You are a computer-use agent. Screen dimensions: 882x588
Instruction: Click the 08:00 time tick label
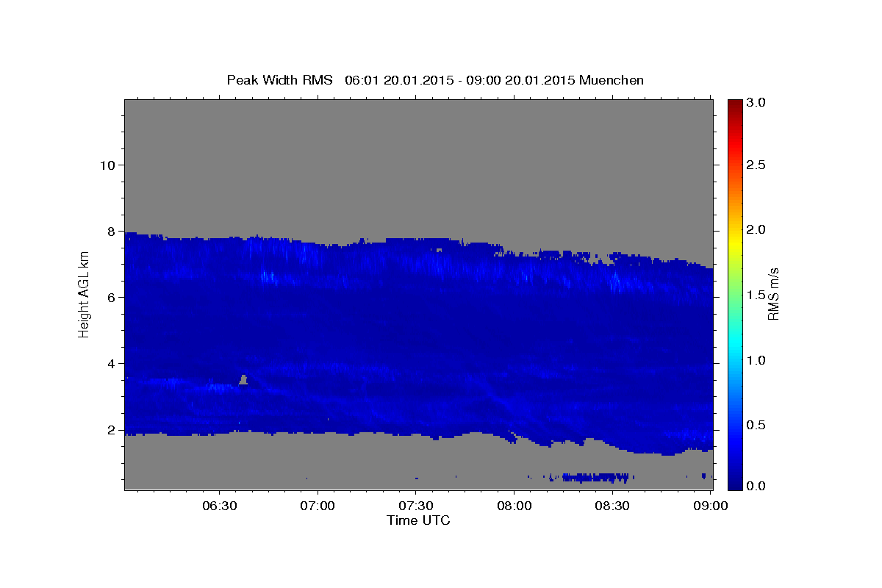click(x=514, y=506)
